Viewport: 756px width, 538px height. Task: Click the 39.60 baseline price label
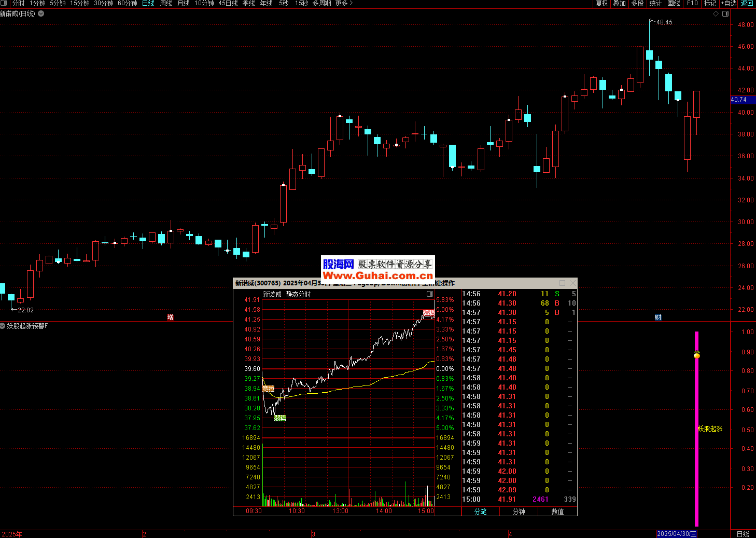[x=253, y=369]
